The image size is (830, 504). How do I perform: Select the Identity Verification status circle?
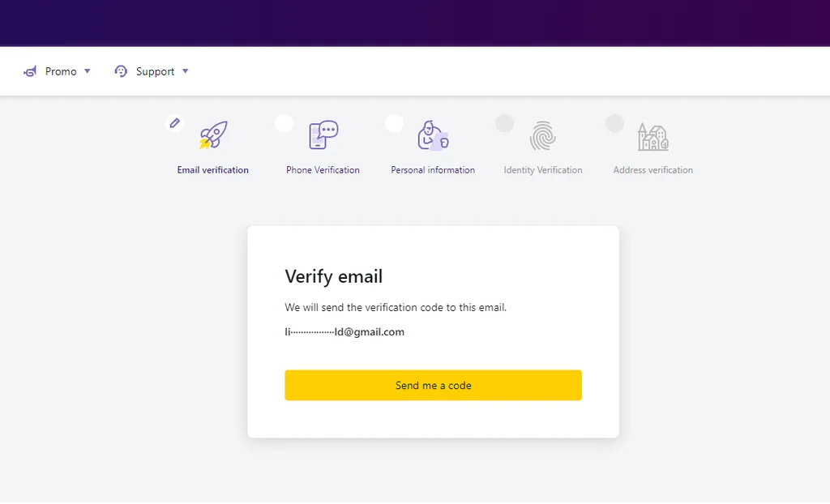click(504, 123)
